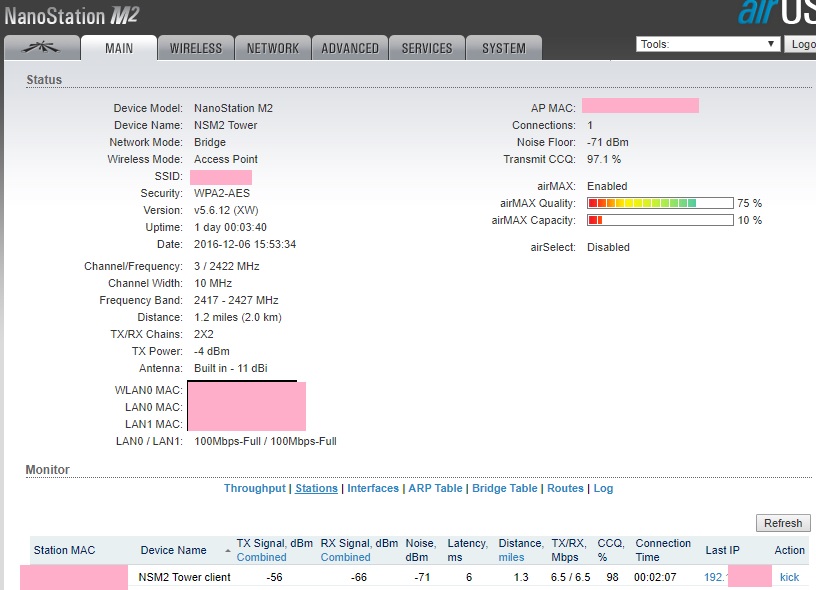Viewport: 816px width, 590px height.
Task: Open the Interfaces monitor link
Action: point(373,488)
